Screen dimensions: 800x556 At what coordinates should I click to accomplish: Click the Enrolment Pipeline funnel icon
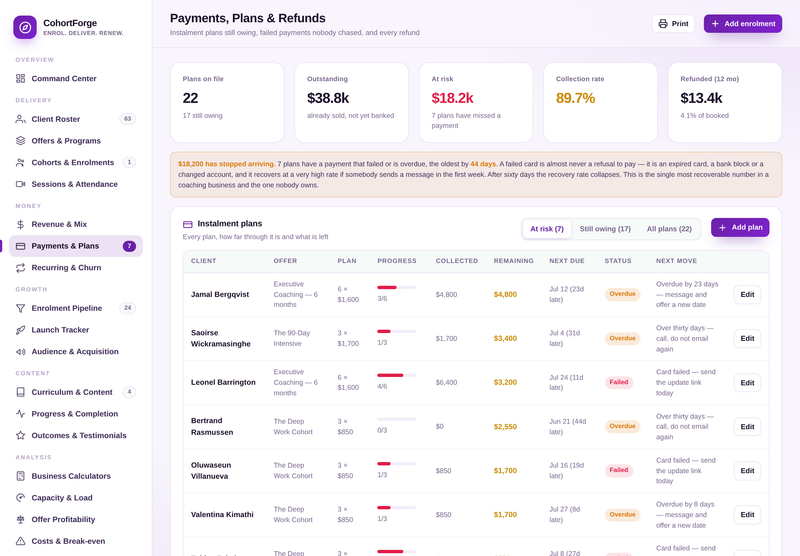point(20,308)
